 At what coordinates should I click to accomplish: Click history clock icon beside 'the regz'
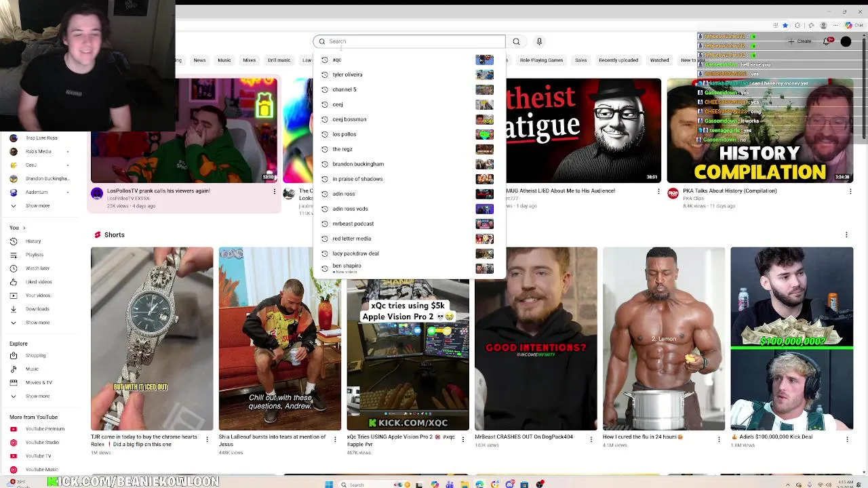pyautogui.click(x=325, y=149)
